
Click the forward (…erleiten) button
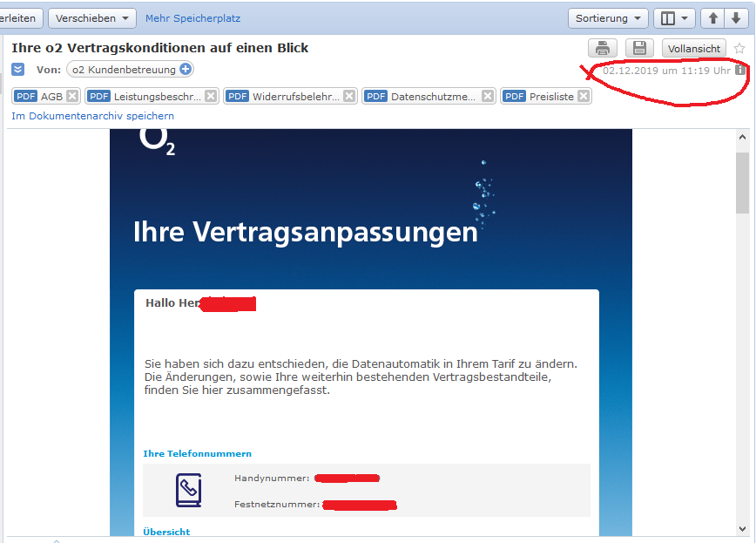20,18
